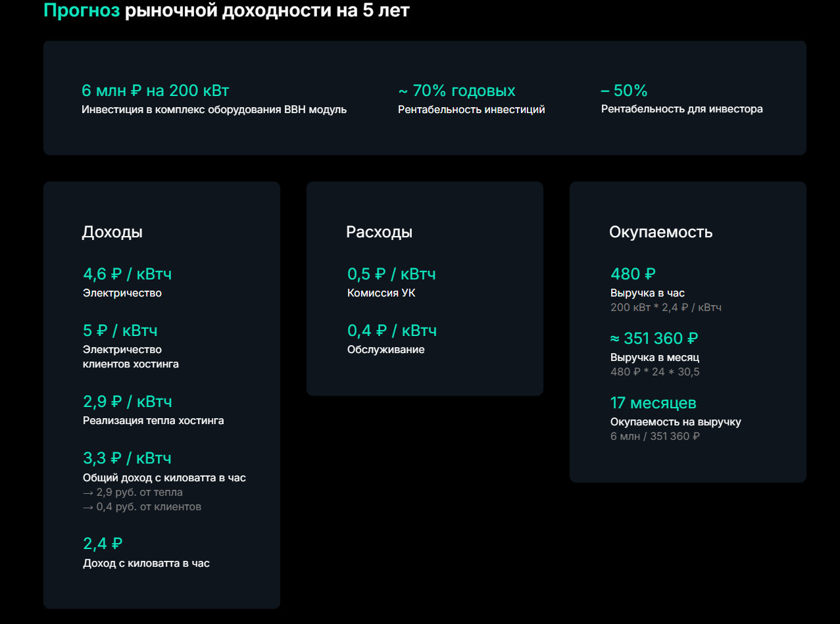Viewport: 840px width, 624px height.
Task: Select the '5 ₽ / кВтч' hosting clients rate
Action: pos(120,331)
